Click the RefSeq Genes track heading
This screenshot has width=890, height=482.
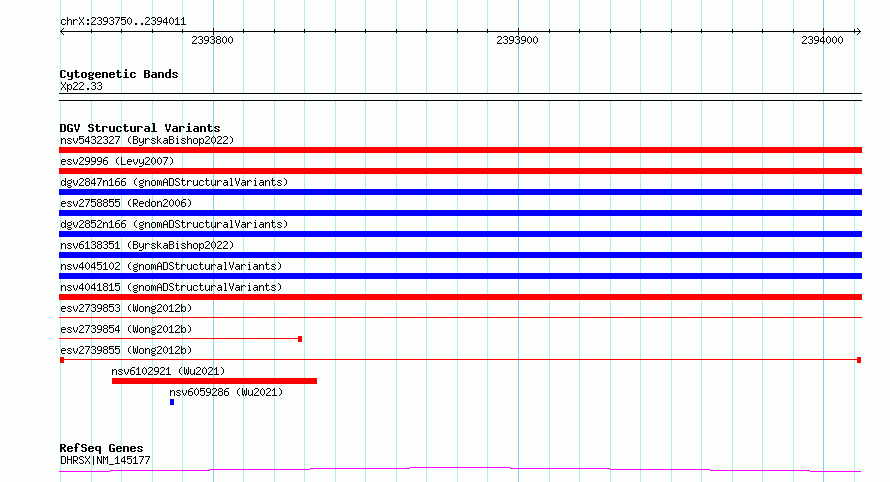[x=101, y=448]
